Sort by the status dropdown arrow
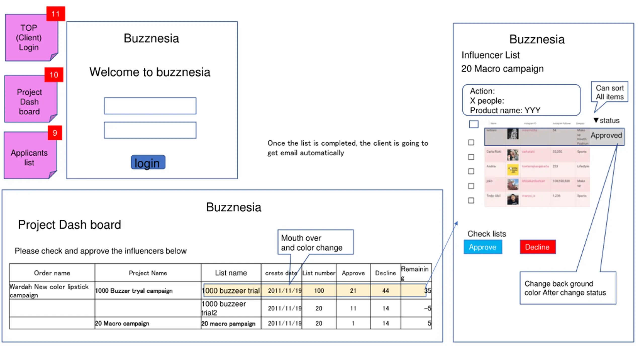The height and width of the screenshot is (362, 644). pyautogui.click(x=596, y=120)
